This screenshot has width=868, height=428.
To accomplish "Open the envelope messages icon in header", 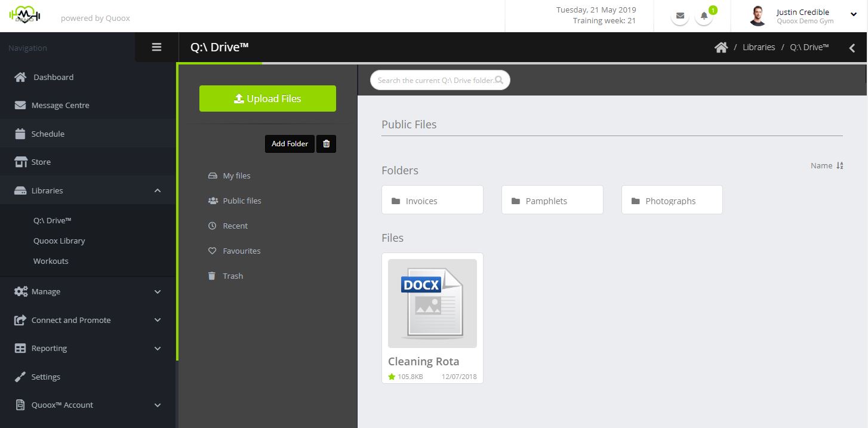I will click(x=680, y=16).
